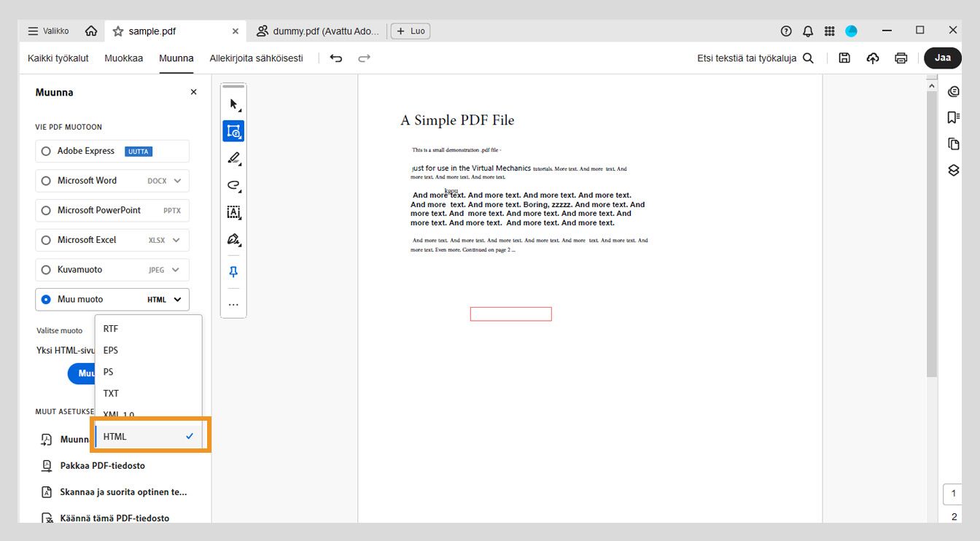The height and width of the screenshot is (541, 980).
Task: Open the Bookmarks panel
Action: click(x=954, y=117)
